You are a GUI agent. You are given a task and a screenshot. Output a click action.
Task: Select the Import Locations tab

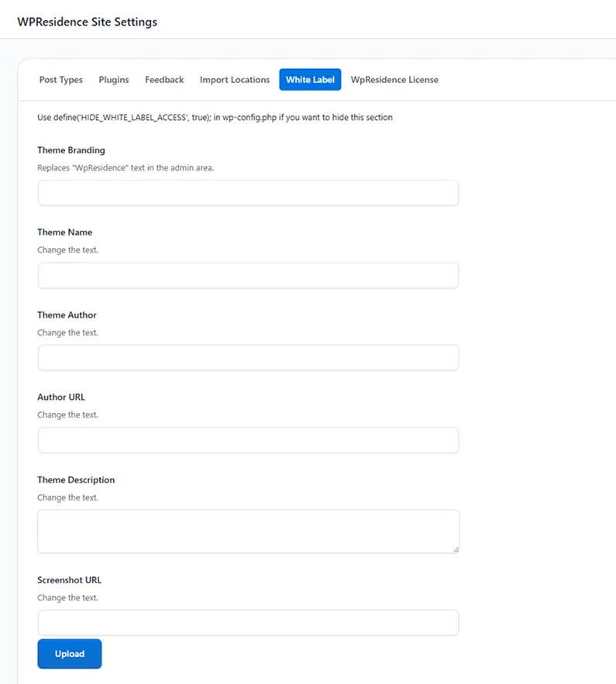pos(235,80)
